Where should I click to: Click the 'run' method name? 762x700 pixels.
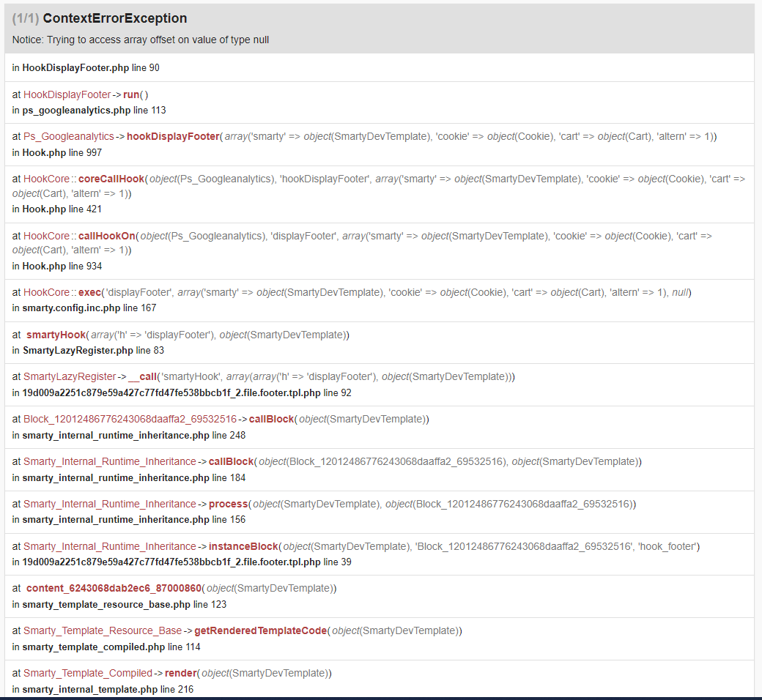click(x=131, y=94)
